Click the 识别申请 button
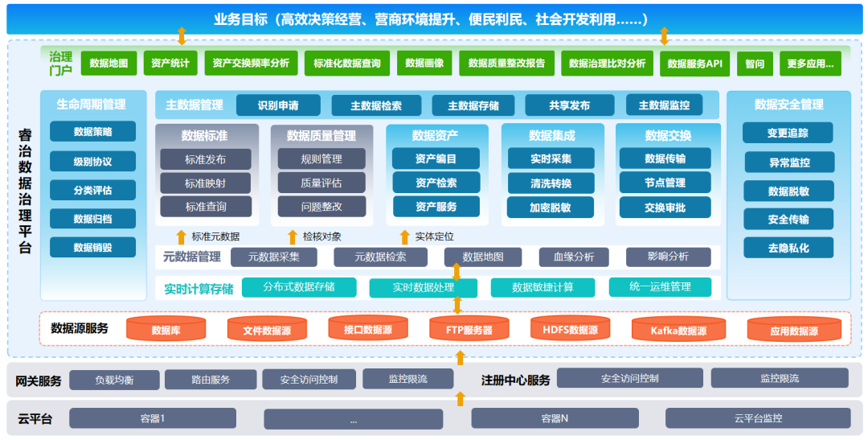The height and width of the screenshot is (440, 868). tap(278, 105)
